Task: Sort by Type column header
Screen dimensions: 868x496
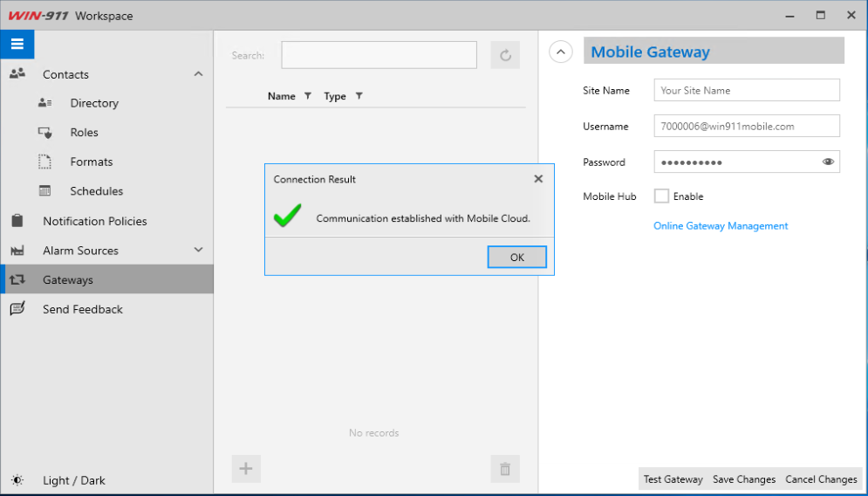Action: point(335,96)
